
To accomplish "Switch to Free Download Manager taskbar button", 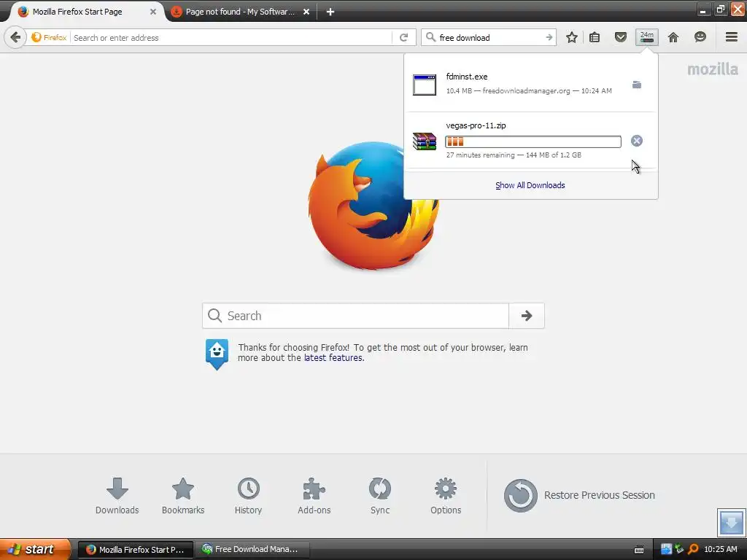I will pos(252,550).
